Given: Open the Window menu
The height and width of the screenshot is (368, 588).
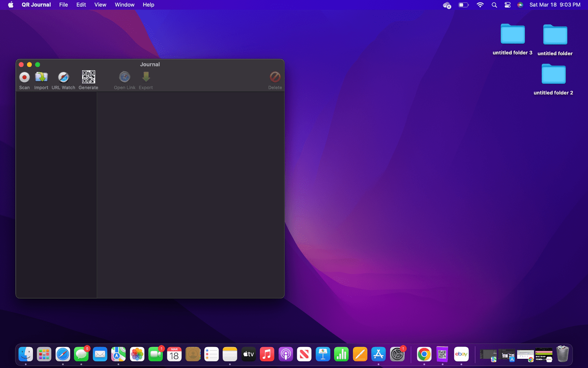Looking at the screenshot, I should point(125,5).
